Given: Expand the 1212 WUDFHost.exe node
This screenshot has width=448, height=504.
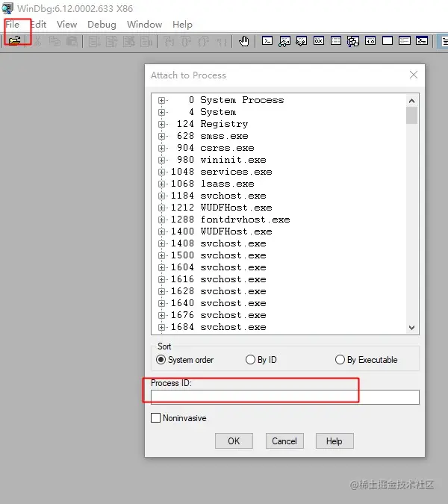Looking at the screenshot, I should (x=161, y=208).
